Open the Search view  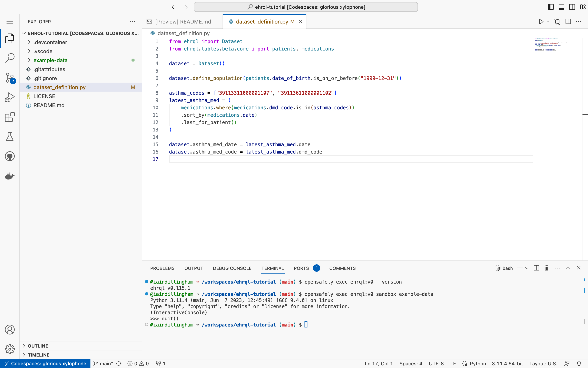point(10,58)
